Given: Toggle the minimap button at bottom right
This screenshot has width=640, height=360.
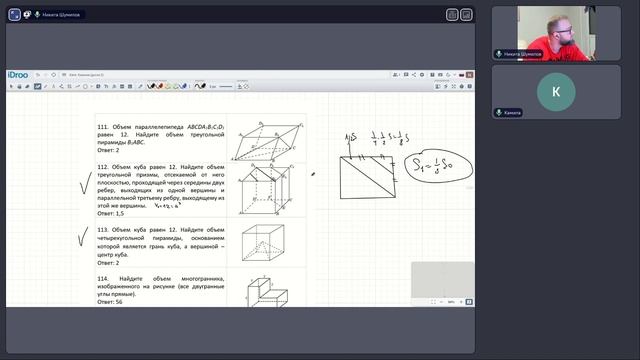Looking at the screenshot, I should (x=469, y=302).
